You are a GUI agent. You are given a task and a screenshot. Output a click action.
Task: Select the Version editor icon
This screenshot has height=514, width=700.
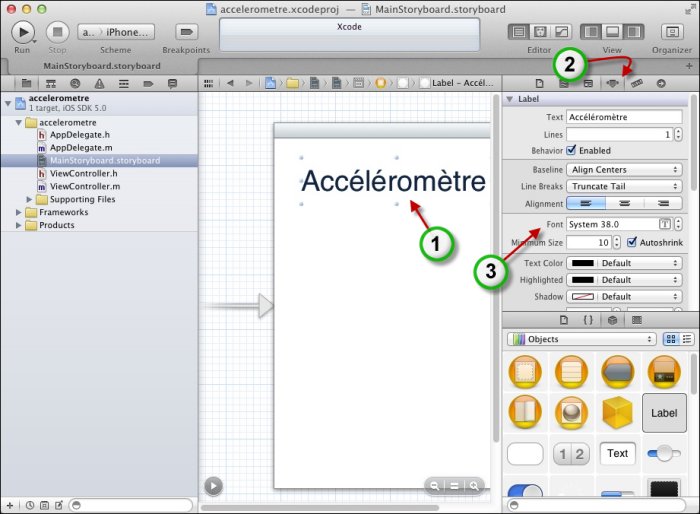click(x=562, y=32)
